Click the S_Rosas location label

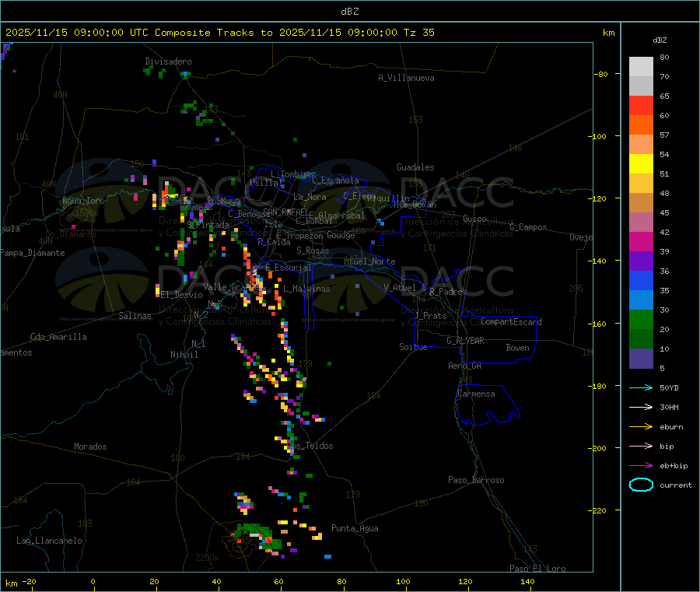click(x=313, y=251)
